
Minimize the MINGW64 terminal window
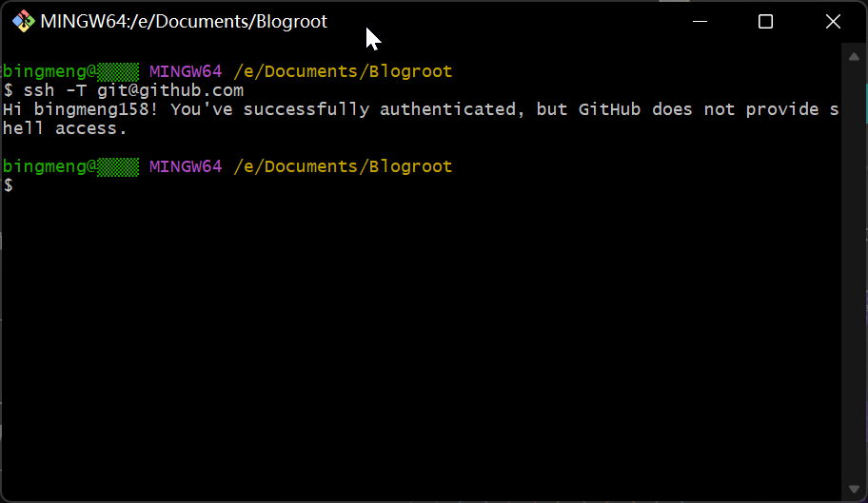(698, 21)
